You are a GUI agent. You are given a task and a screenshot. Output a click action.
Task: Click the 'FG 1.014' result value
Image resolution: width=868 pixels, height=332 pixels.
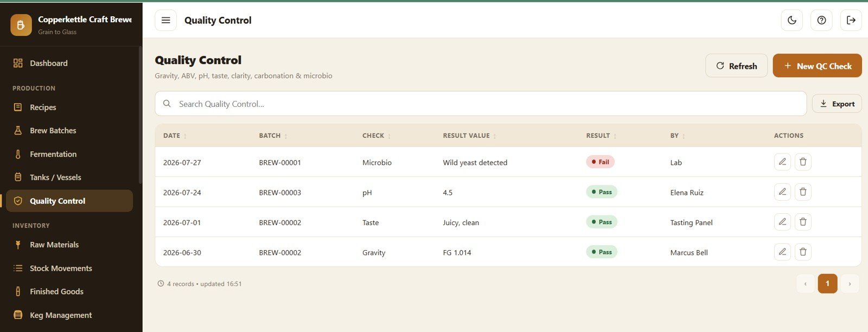(x=457, y=252)
